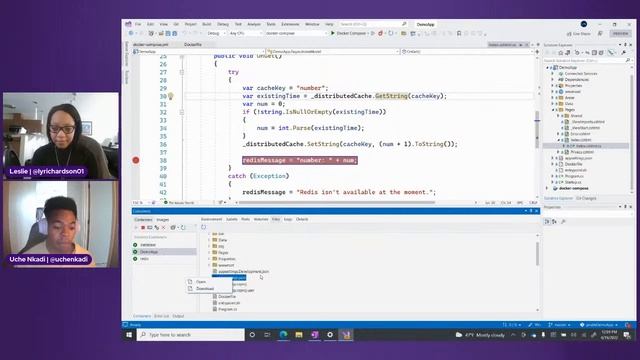Open the Any CPU platform dropdown
This screenshot has height=360, width=640.
(x=245, y=33)
